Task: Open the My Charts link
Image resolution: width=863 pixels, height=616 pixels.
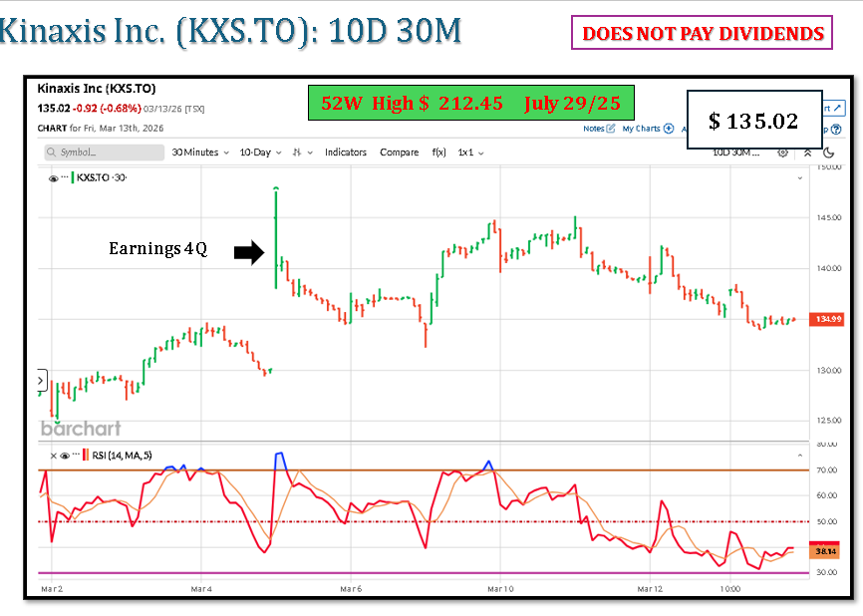Action: (x=648, y=129)
